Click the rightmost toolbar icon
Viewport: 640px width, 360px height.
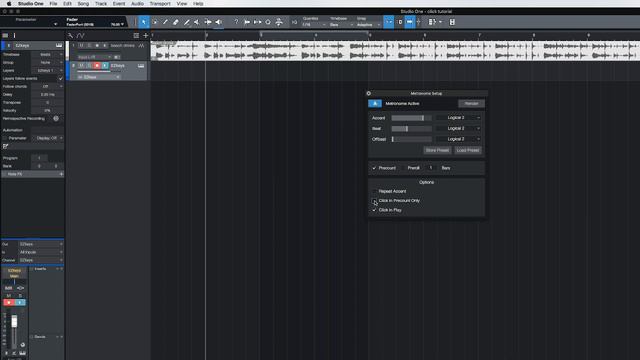coord(452,22)
